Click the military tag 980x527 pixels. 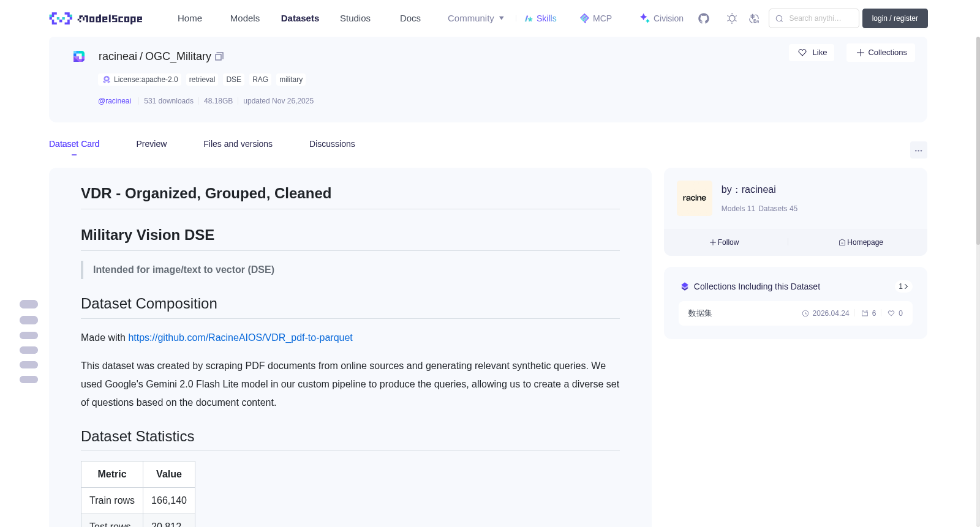291,80
